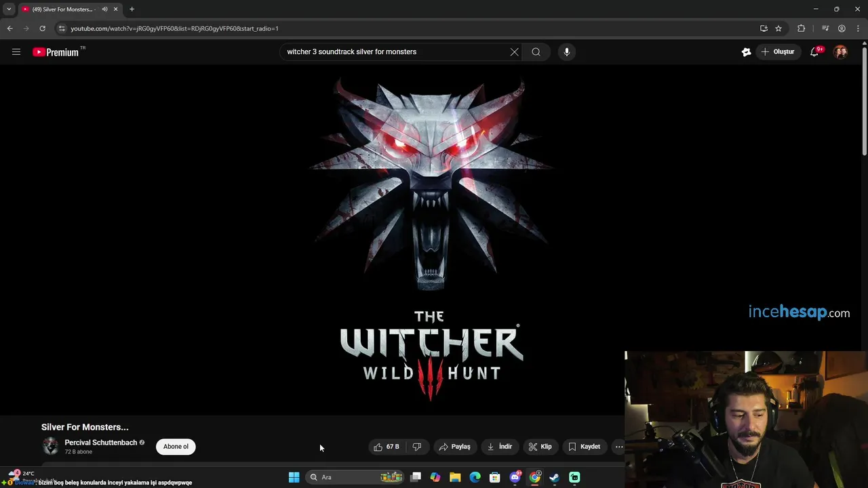Go back with the browser back arrow
This screenshot has height=488, width=868.
click(9, 28)
